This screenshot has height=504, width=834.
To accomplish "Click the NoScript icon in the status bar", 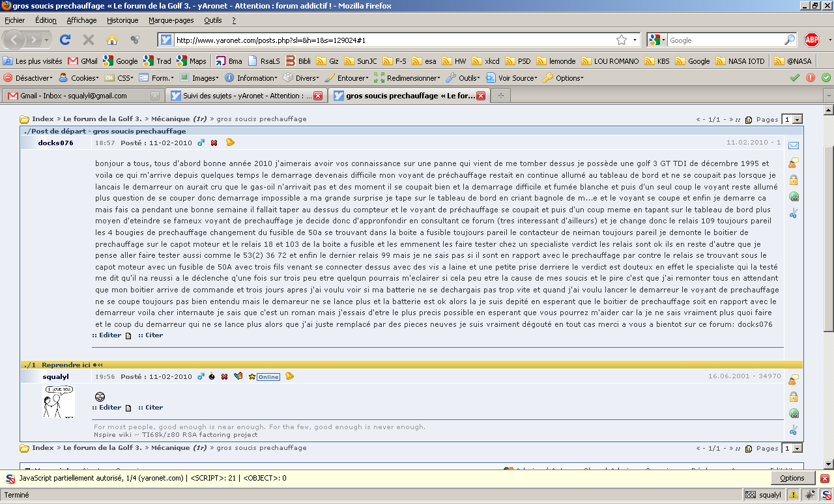I will [x=826, y=495].
